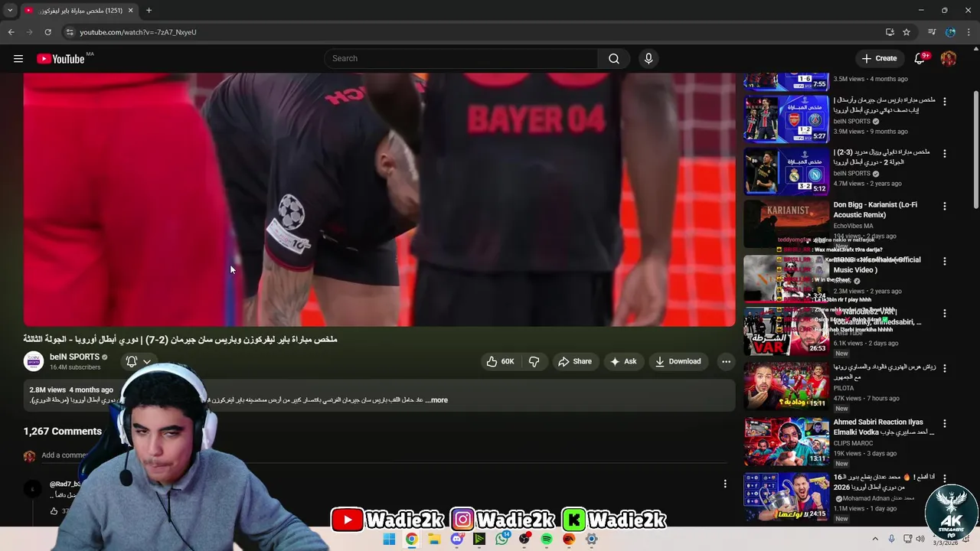Open menu for Ahmed Sabiri Reaction video
Image resolution: width=980 pixels, height=551 pixels.
945,423
